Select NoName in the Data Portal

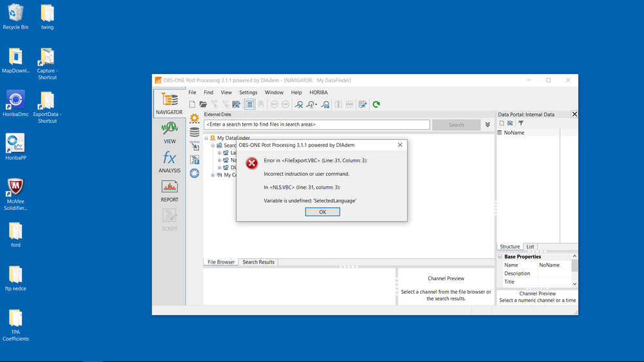[514, 133]
